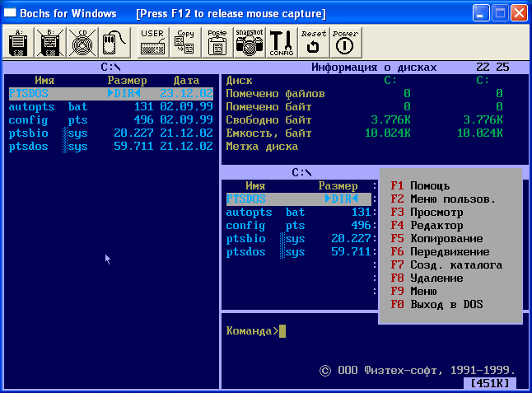This screenshot has height=393, width=532.
Task: Click the [451K] free memory indicator
Action: [490, 383]
